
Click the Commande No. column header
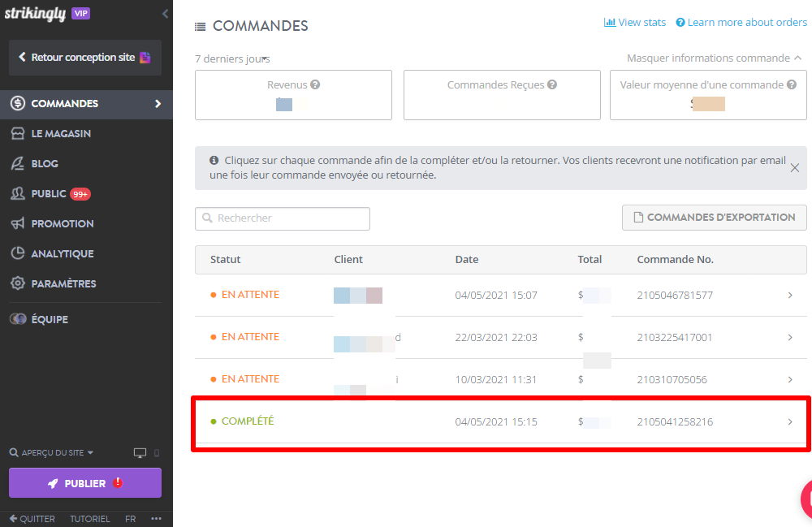tap(676, 259)
